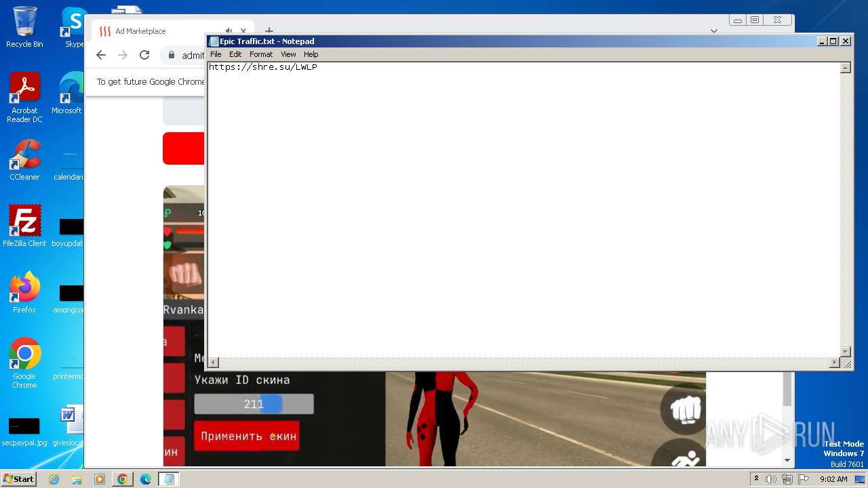
Task: Open File Explorer from taskbar
Action: (77, 479)
